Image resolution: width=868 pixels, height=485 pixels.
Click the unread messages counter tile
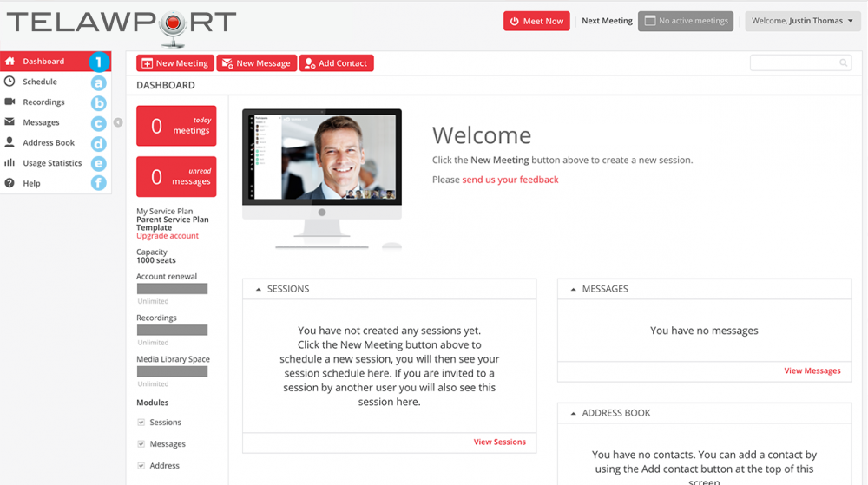(176, 177)
